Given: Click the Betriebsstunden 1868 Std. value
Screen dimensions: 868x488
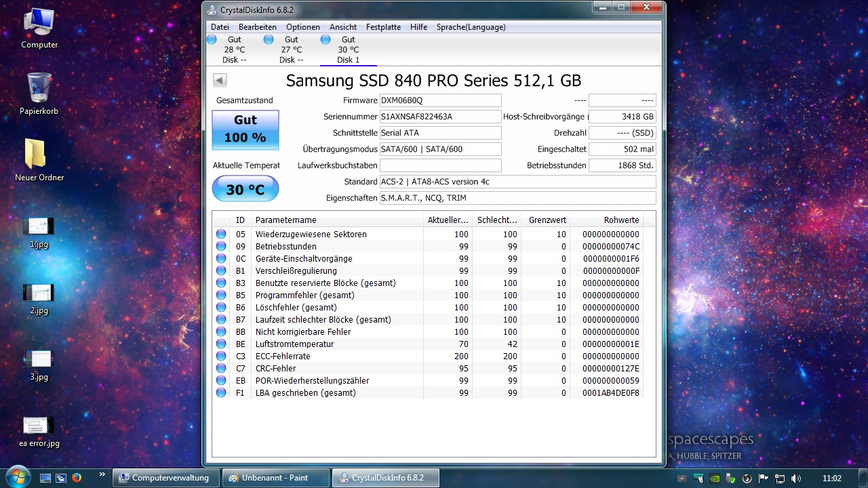Looking at the screenshot, I should (x=622, y=165).
